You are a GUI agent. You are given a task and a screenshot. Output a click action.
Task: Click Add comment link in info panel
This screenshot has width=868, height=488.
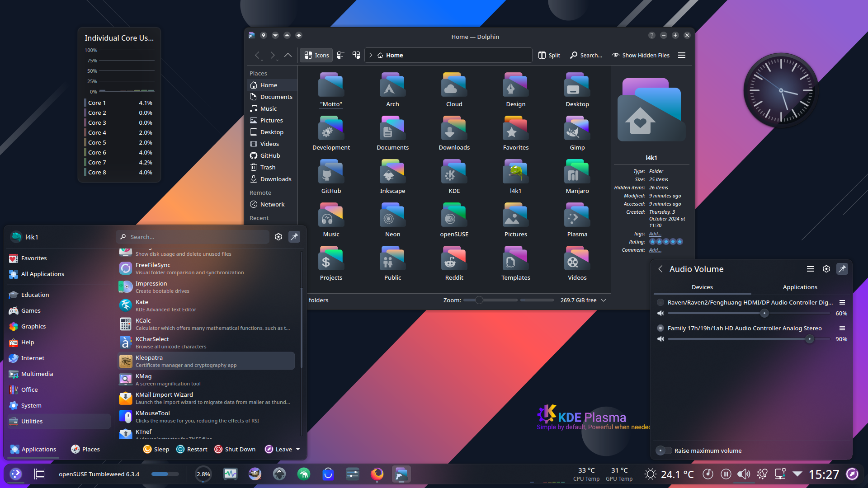(x=655, y=250)
